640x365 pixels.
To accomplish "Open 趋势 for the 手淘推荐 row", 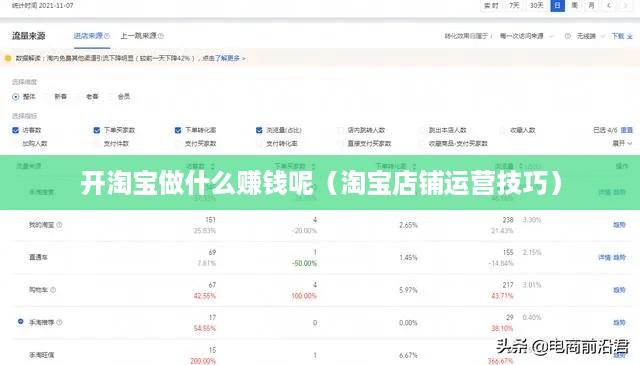I will (619, 323).
